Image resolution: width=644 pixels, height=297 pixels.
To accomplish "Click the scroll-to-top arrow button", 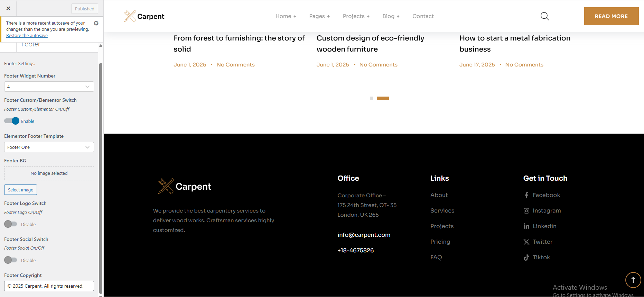I will click(633, 280).
